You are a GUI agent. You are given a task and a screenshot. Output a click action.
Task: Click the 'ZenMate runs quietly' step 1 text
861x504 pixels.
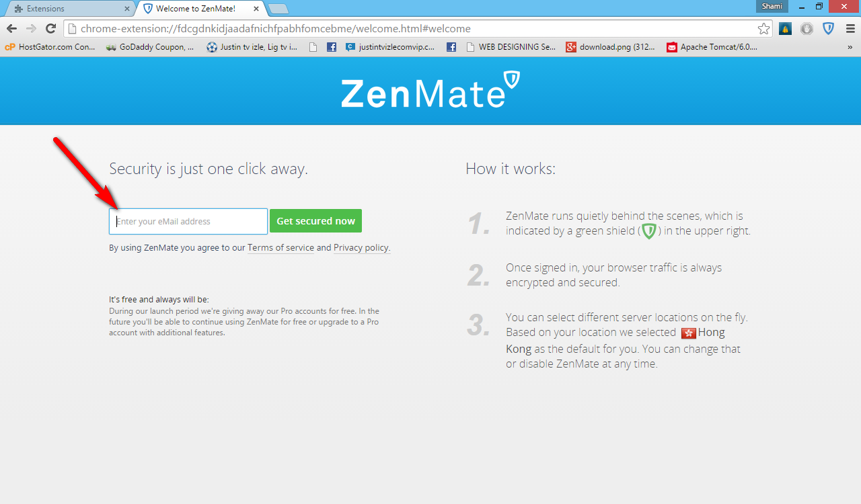click(x=628, y=224)
